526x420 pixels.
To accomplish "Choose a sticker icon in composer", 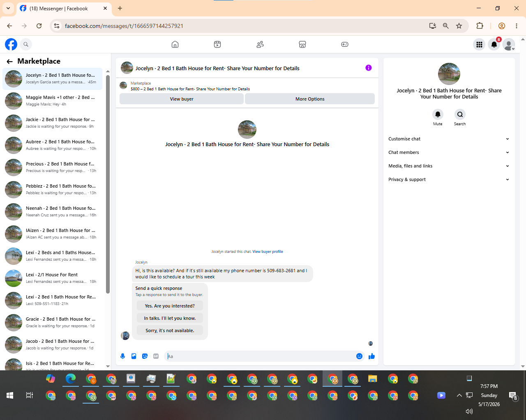I will (145, 356).
